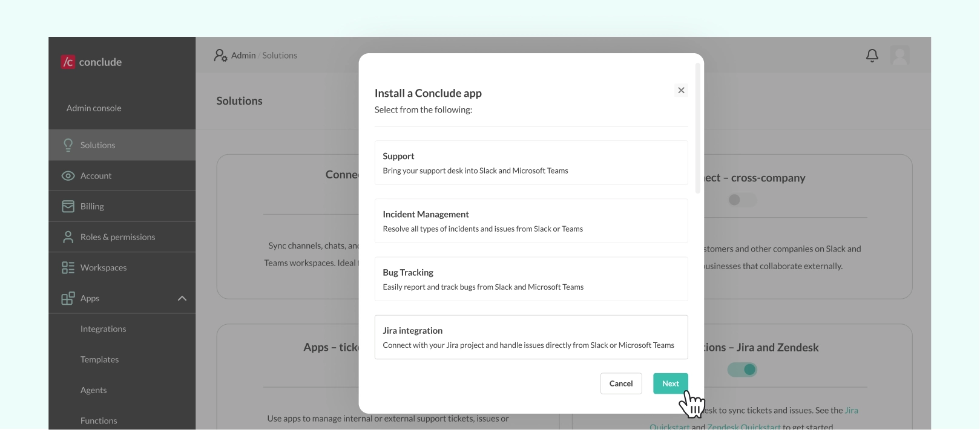Viewport: 980px width, 430px height.
Task: Click the dialog's vertical scrollbar
Action: 698,128
